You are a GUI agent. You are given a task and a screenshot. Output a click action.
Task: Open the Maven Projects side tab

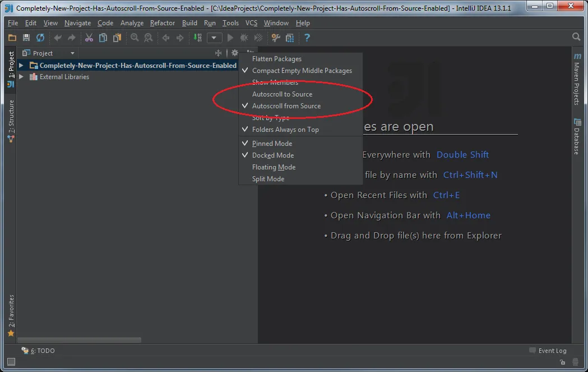[x=577, y=79]
